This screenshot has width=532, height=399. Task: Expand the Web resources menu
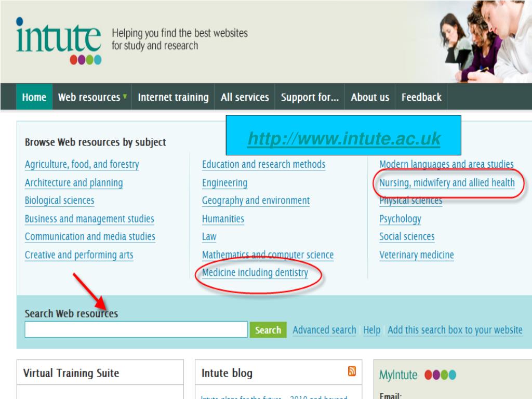click(92, 97)
